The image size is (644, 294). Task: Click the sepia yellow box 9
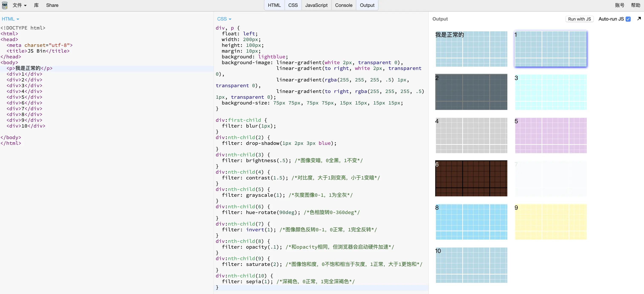click(x=551, y=222)
